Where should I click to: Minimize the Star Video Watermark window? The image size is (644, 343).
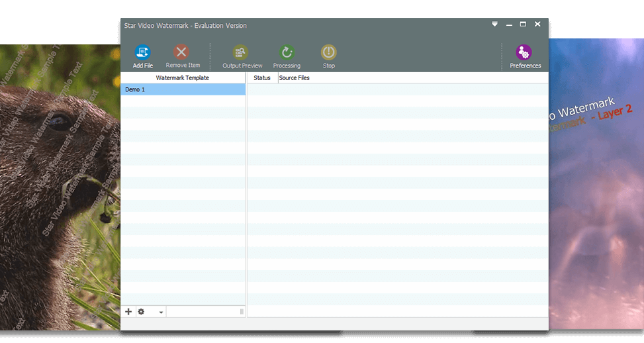[509, 24]
